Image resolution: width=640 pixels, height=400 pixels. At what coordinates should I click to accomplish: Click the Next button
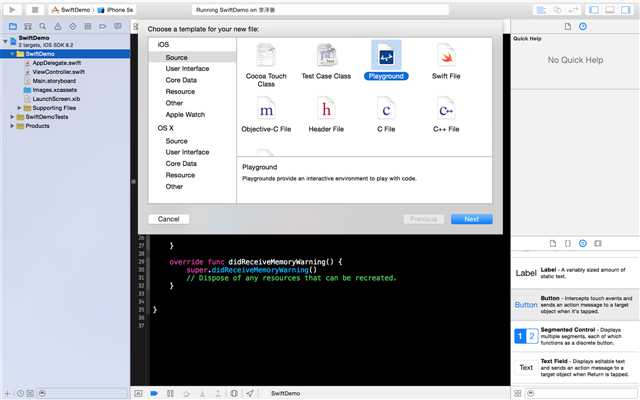472,219
